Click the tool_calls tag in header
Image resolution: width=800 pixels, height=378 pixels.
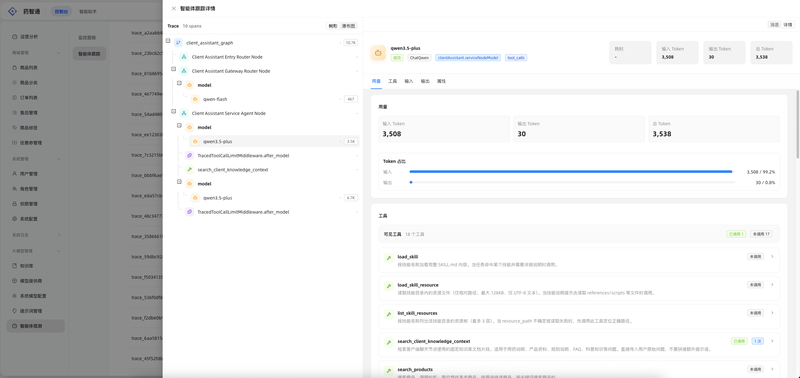point(516,58)
